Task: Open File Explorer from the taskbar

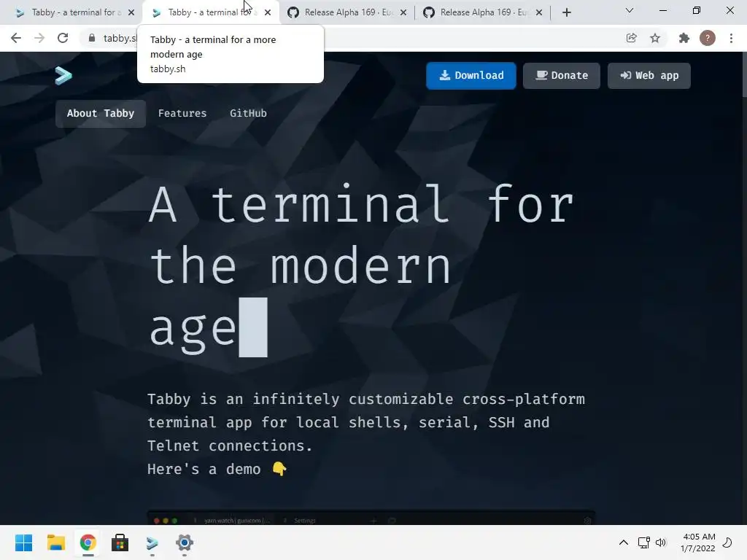Action: (55, 542)
